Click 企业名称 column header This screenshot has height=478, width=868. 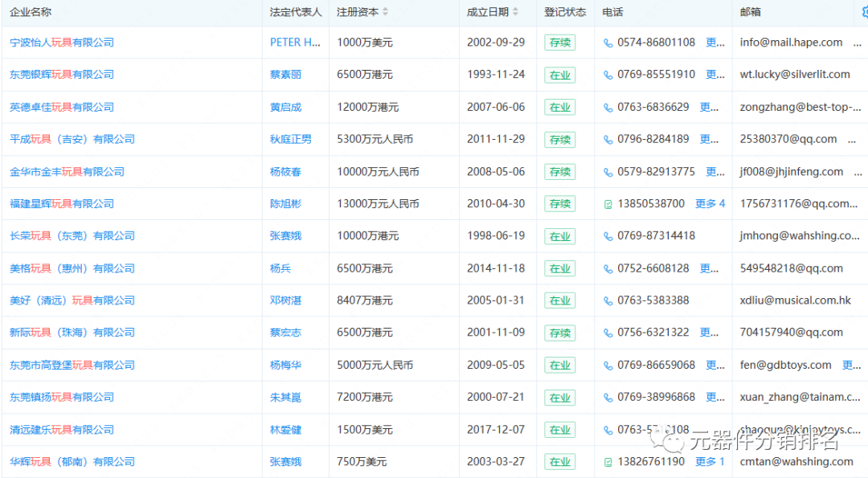[31, 12]
